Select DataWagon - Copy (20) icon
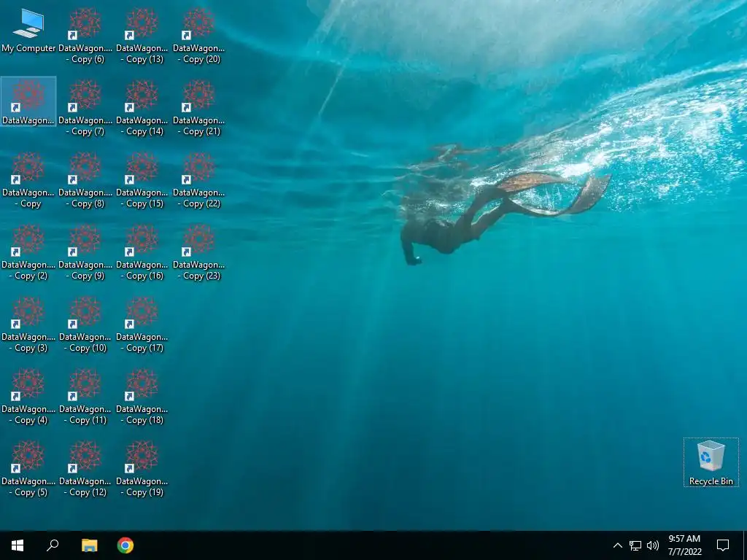Screen dimensions: 747x560 click(x=198, y=36)
